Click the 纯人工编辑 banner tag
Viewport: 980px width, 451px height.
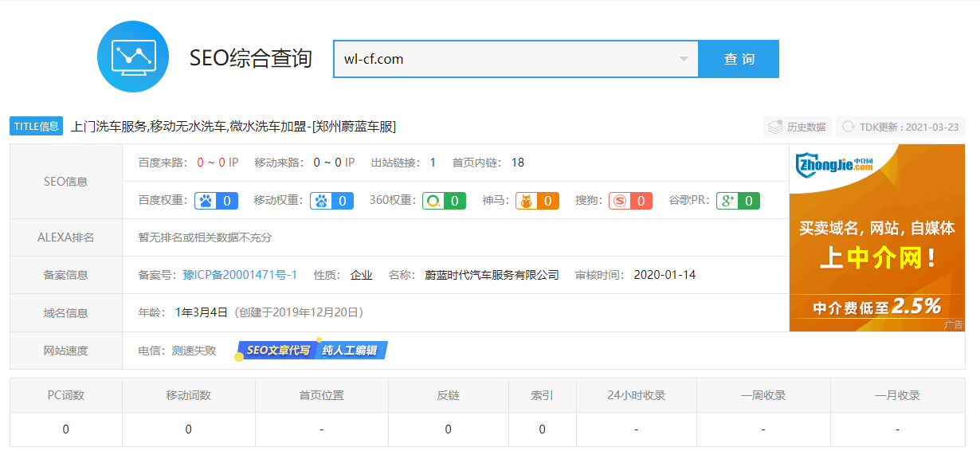[351, 350]
